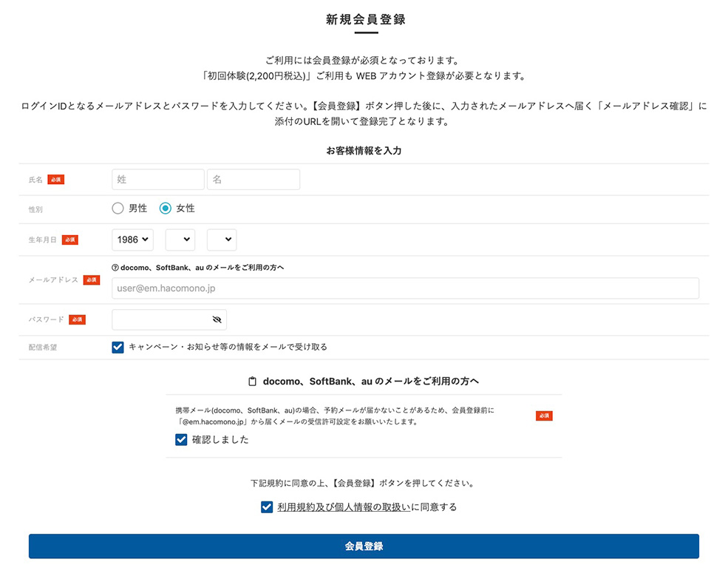Click the question mark help icon above email field
728x579 pixels.
(115, 268)
